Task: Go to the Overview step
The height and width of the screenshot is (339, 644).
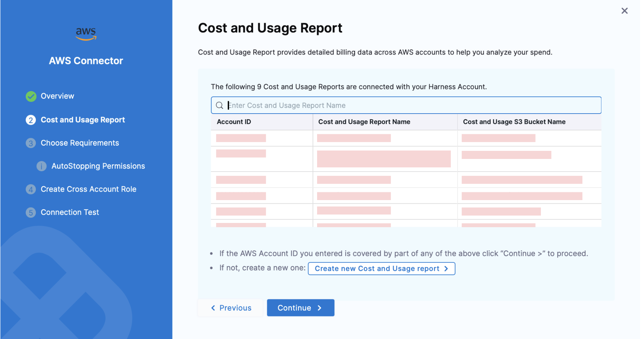Action: (57, 96)
